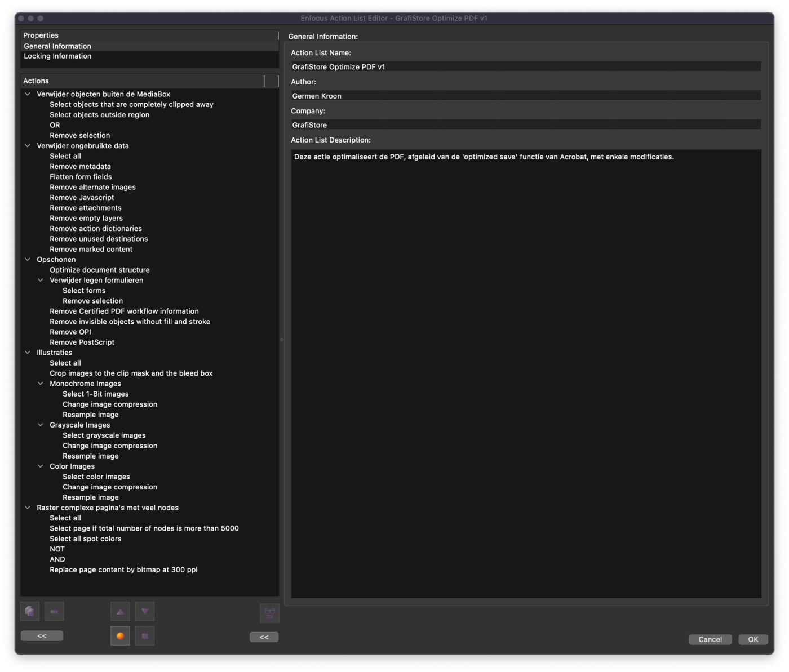Screen dimensions: 789x672
Task: Select 'Select objects outside region' action
Action: tap(99, 115)
